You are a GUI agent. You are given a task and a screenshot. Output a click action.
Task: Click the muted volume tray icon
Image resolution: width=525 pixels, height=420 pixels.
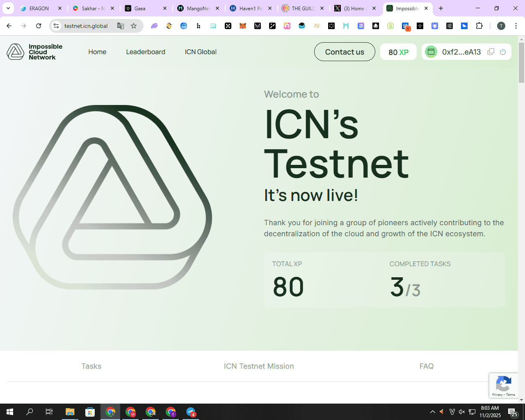pyautogui.click(x=462, y=412)
